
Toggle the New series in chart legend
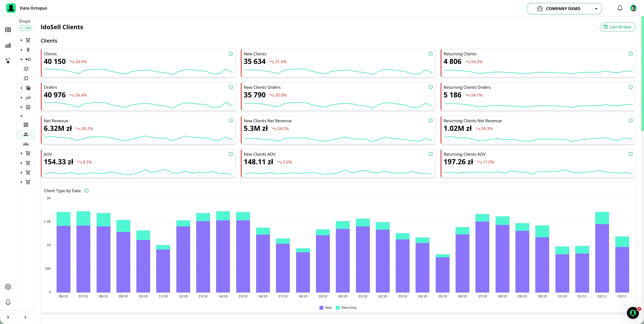(x=326, y=308)
